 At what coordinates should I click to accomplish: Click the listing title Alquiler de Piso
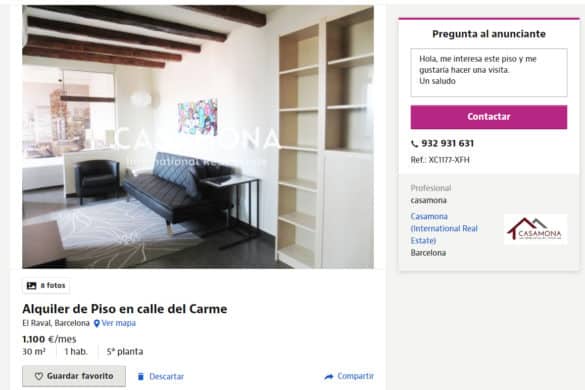click(125, 309)
